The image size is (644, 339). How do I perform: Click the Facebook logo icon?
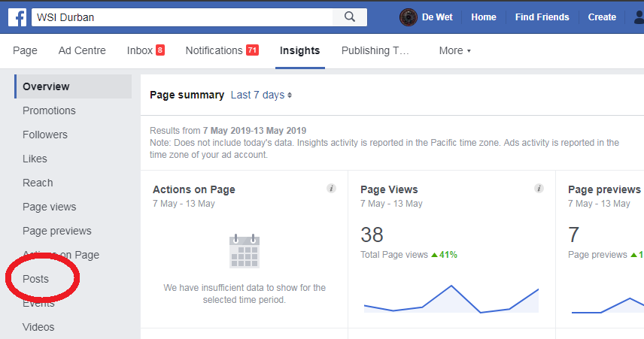[x=17, y=17]
